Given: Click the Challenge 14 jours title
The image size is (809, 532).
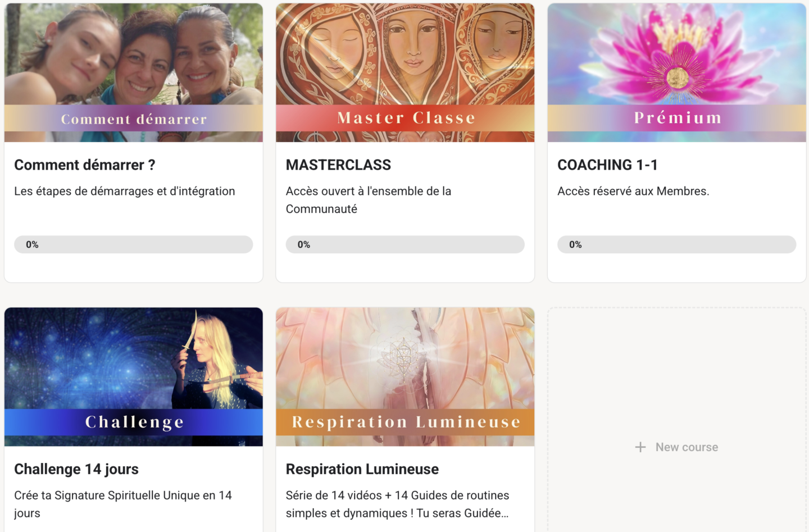Looking at the screenshot, I should [x=76, y=469].
